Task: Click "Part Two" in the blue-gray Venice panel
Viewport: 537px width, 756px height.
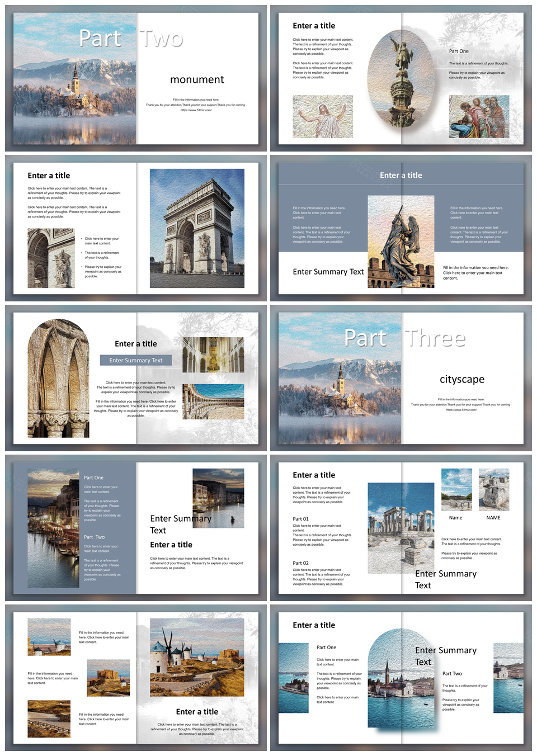Action: 95,537
